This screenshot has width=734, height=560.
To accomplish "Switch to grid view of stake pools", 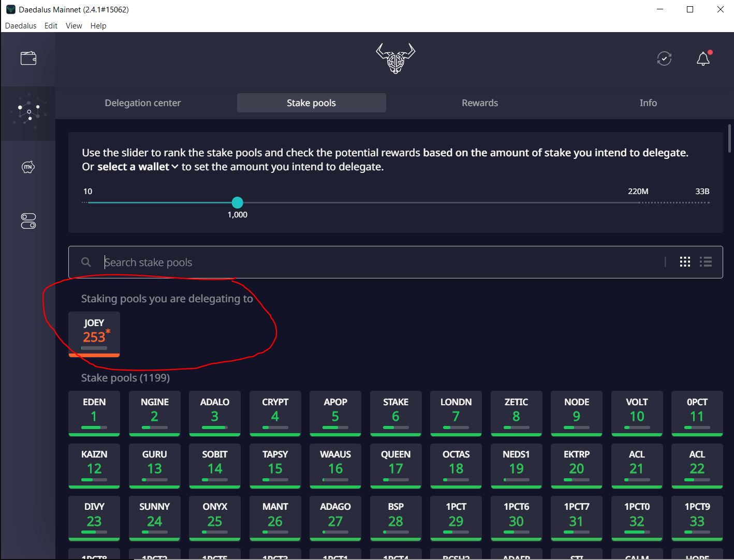I will tap(685, 262).
